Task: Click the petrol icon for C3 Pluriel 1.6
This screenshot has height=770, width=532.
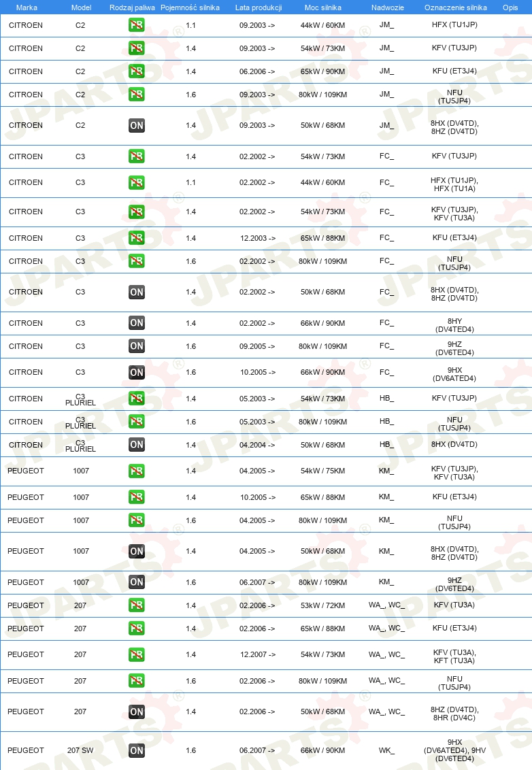Action: pyautogui.click(x=137, y=421)
